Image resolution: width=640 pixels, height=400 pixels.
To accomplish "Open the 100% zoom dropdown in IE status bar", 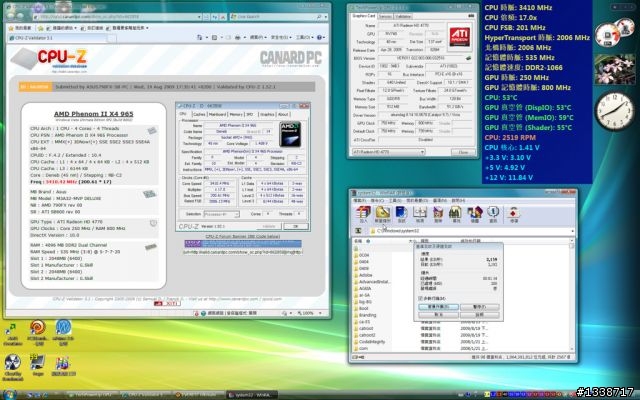I will coord(320,313).
